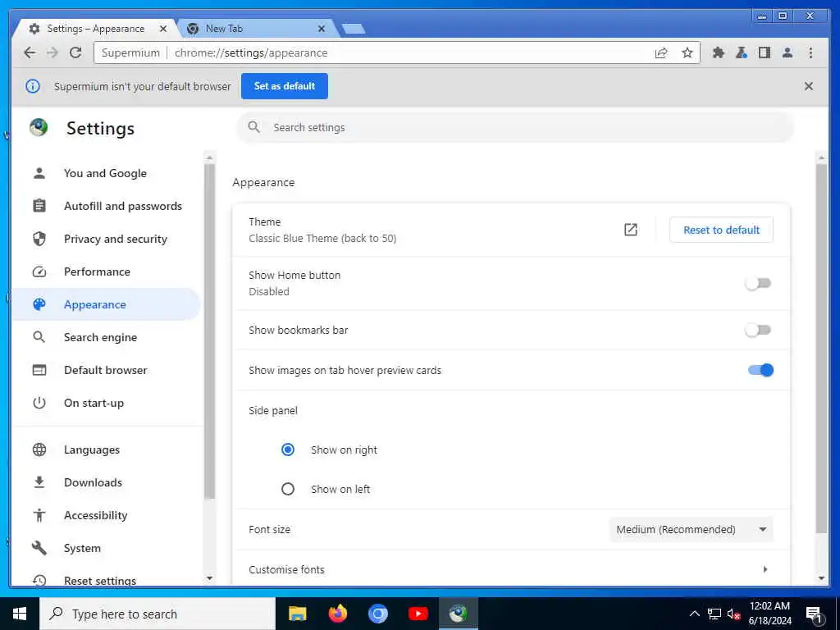
Task: Close the Settings – Appearance tab
Action: tap(163, 29)
